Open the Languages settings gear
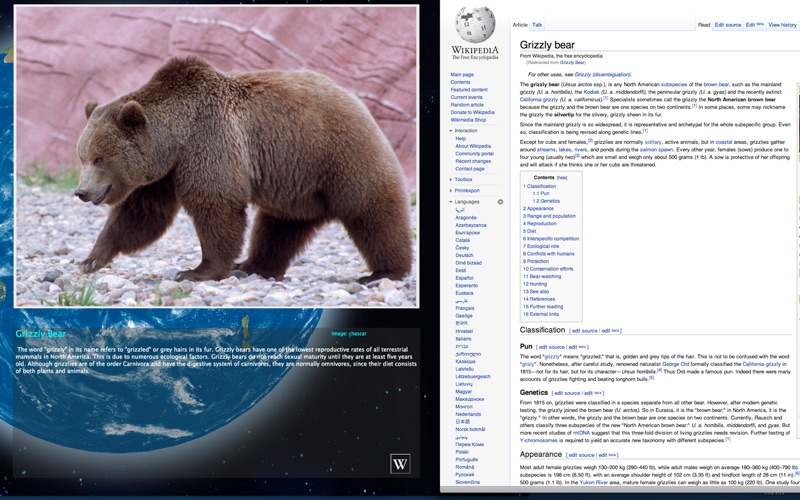The width and height of the screenshot is (800, 500). (x=500, y=202)
